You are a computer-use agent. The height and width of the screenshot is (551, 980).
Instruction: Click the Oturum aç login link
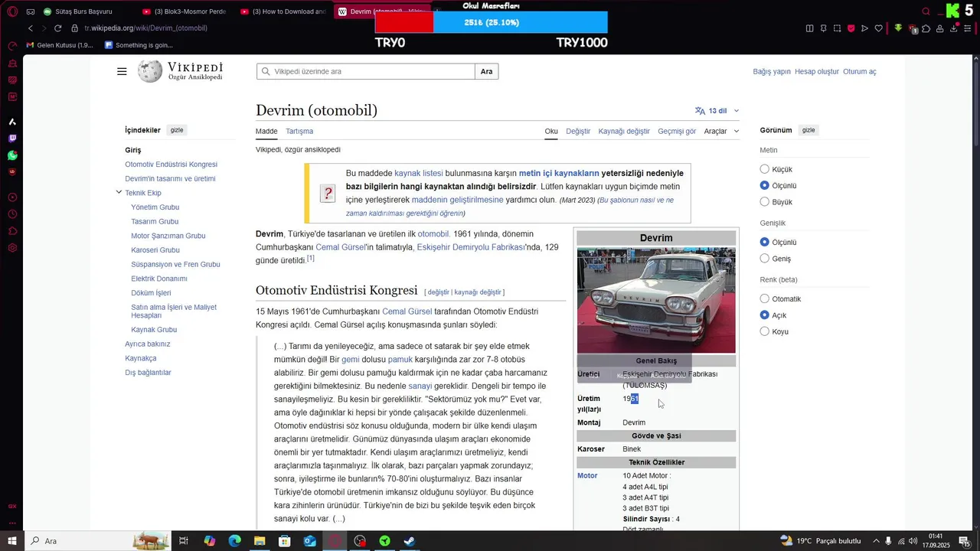[860, 71]
